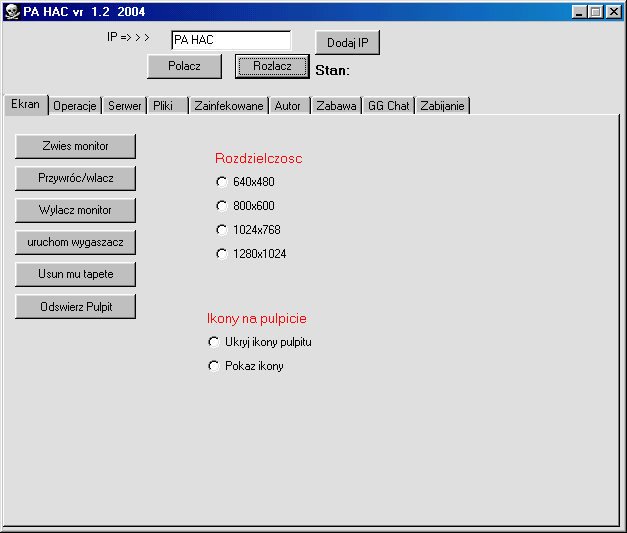Viewport: 627px width, 533px height.
Task: Enable Ukryj ikony pulpitu option
Action: 214,342
